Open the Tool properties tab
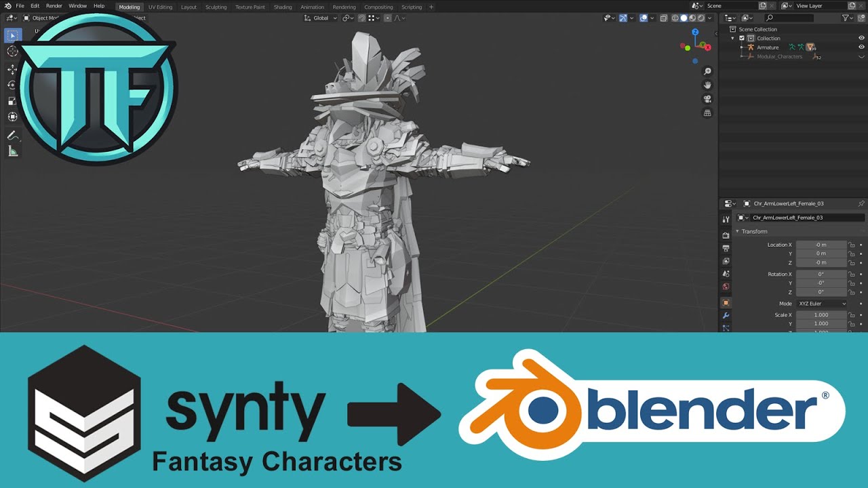Viewport: 868px width, 488px height. 726,219
